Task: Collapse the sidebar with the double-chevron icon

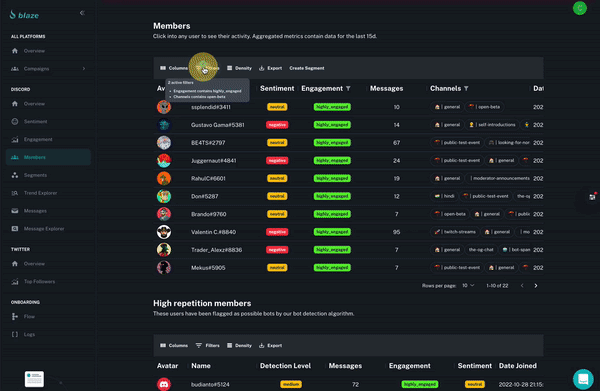Action: pyautogui.click(x=82, y=13)
